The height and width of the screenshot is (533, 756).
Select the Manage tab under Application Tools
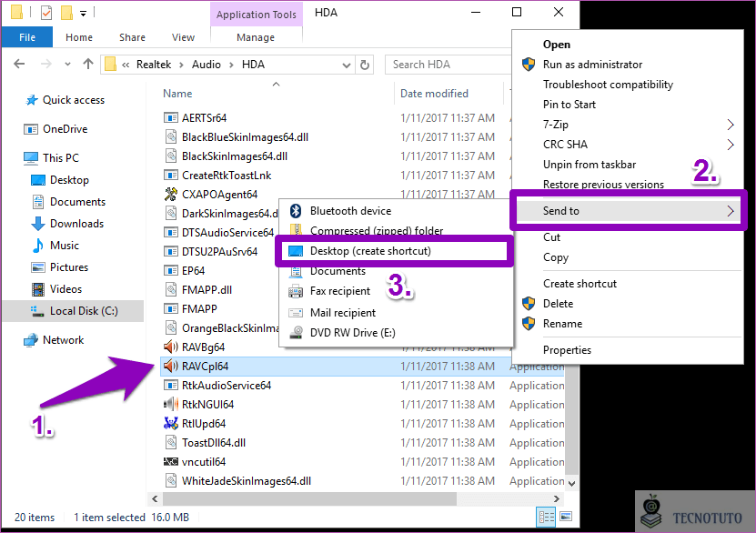(x=256, y=37)
